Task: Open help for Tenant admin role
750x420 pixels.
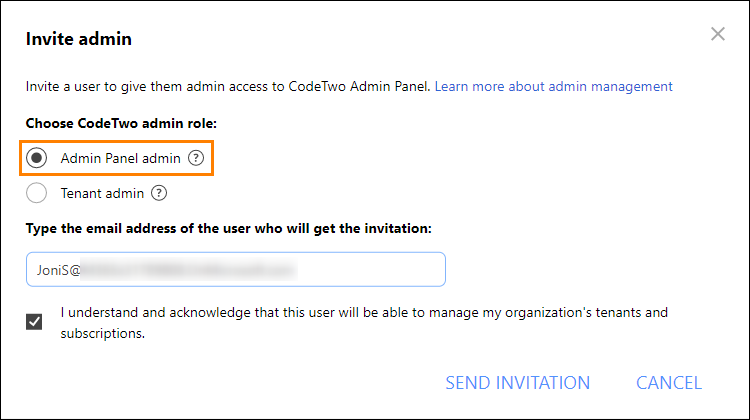Action: coord(159,193)
